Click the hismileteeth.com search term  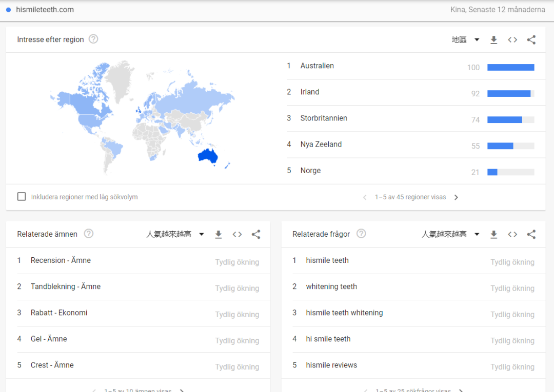(x=45, y=10)
